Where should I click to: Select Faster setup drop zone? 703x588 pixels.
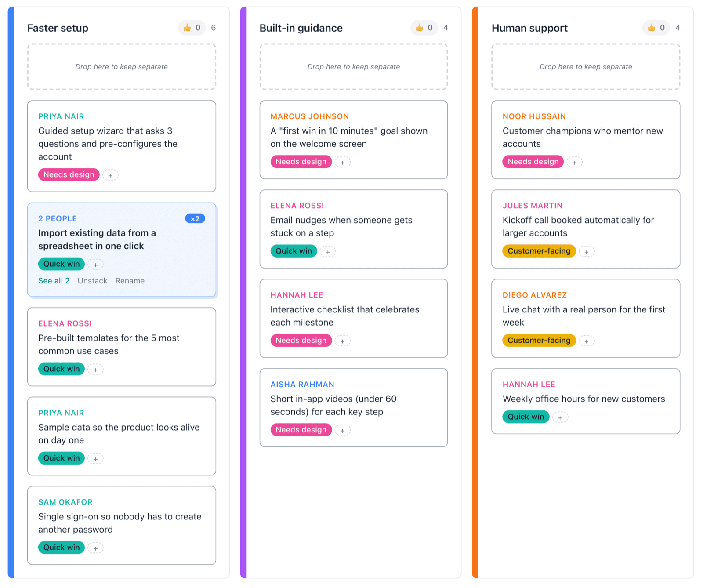tap(122, 67)
